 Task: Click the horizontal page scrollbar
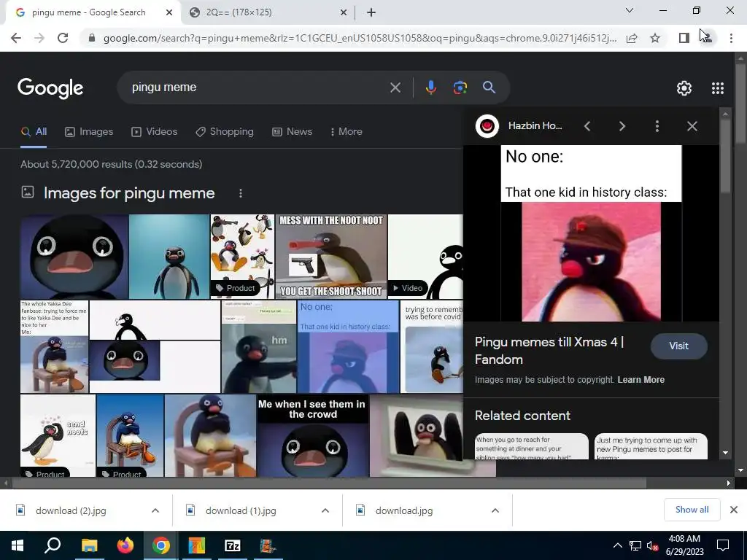(x=329, y=483)
